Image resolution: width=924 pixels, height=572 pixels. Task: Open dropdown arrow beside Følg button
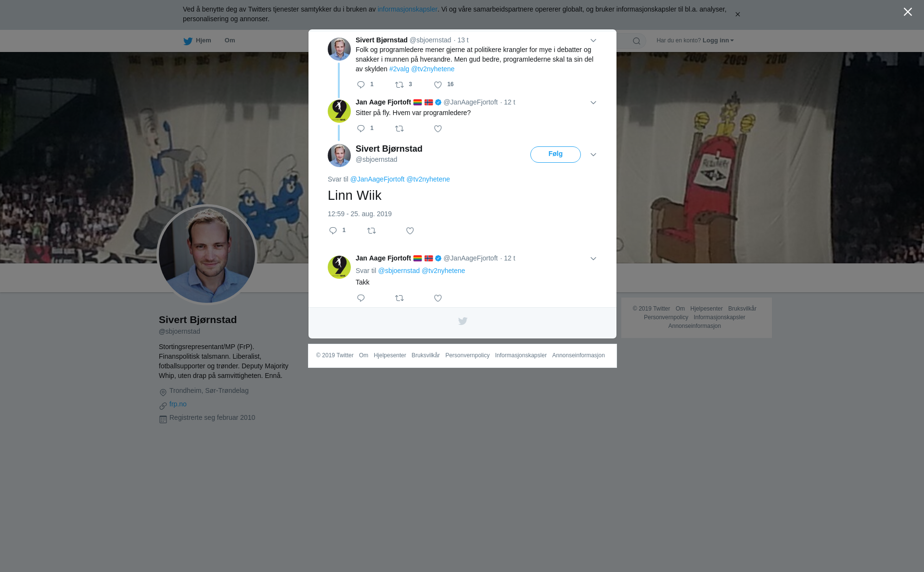(x=593, y=155)
